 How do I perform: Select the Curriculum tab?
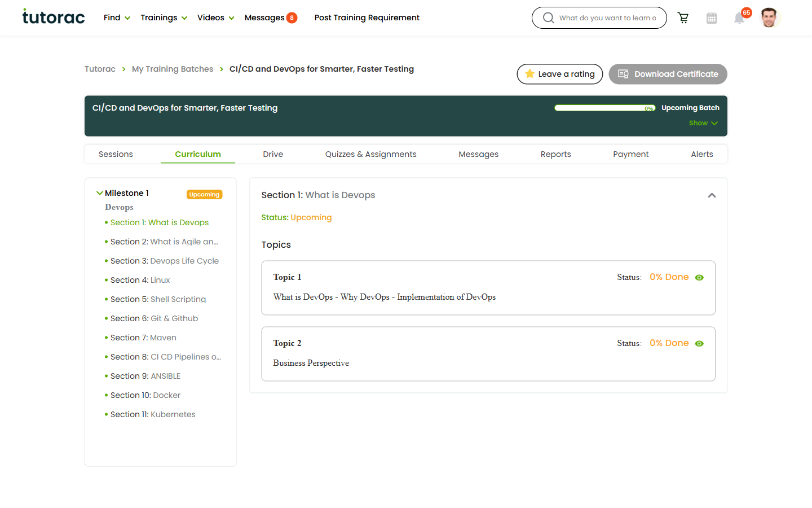(x=198, y=154)
